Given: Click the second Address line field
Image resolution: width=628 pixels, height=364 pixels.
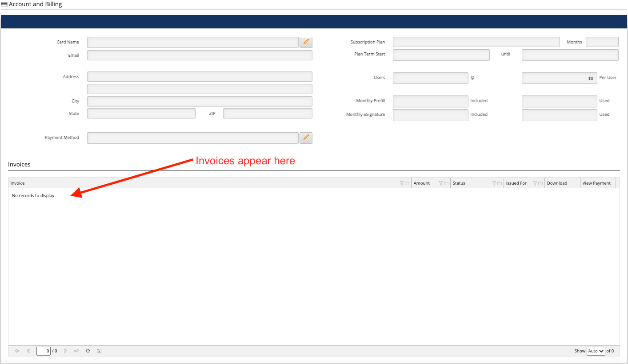Looking at the screenshot, I should click(x=200, y=89).
